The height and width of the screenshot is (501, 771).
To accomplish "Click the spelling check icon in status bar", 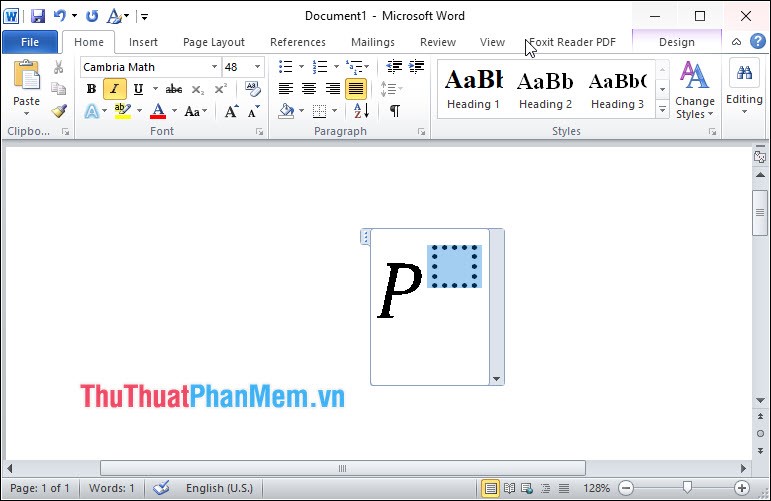I will coord(161,488).
